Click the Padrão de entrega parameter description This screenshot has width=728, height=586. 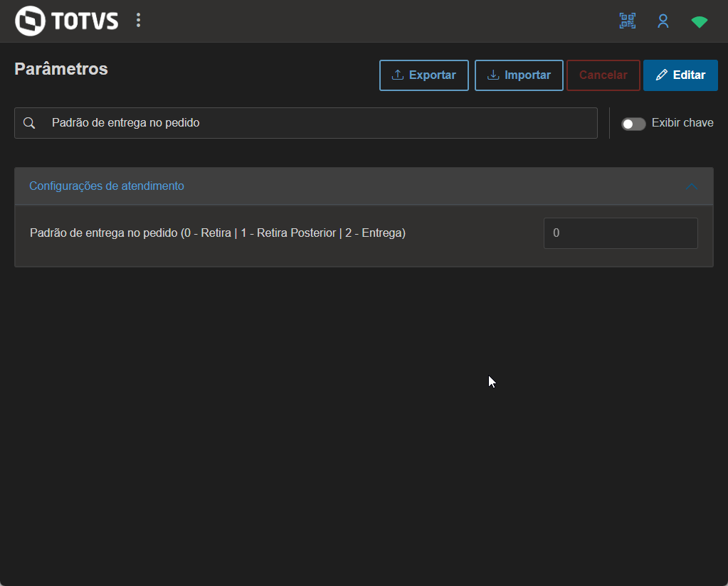click(218, 233)
